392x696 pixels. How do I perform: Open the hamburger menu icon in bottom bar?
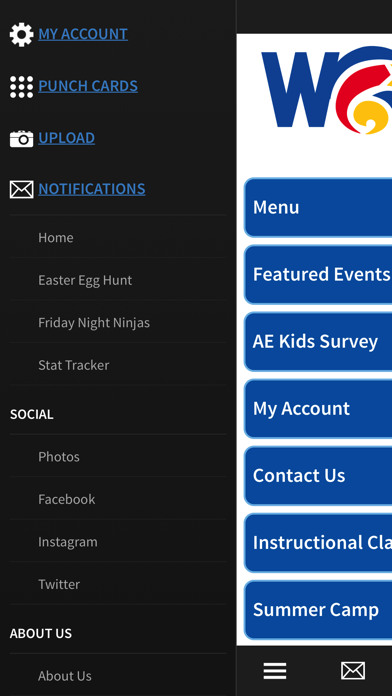coord(275,671)
